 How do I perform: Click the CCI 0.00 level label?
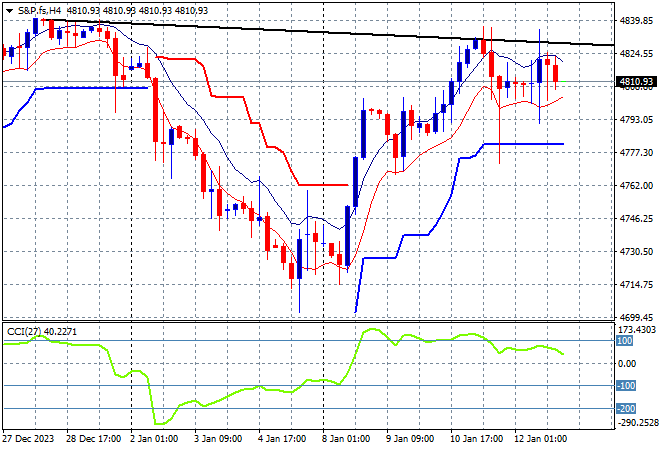point(630,364)
